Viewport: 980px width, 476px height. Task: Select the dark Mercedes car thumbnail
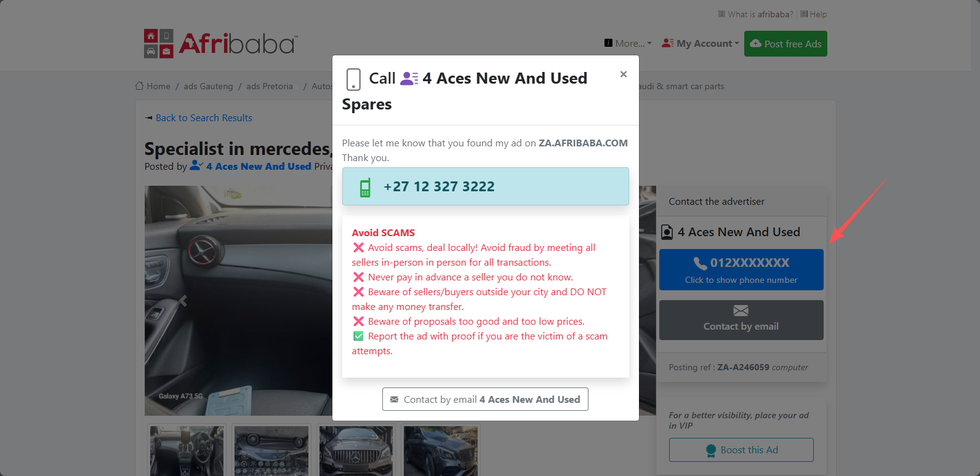tap(441, 451)
